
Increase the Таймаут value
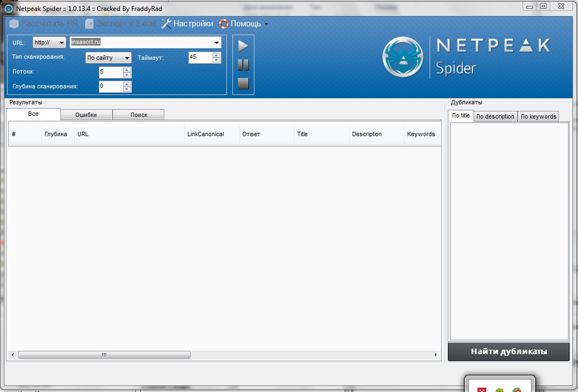coord(216,55)
